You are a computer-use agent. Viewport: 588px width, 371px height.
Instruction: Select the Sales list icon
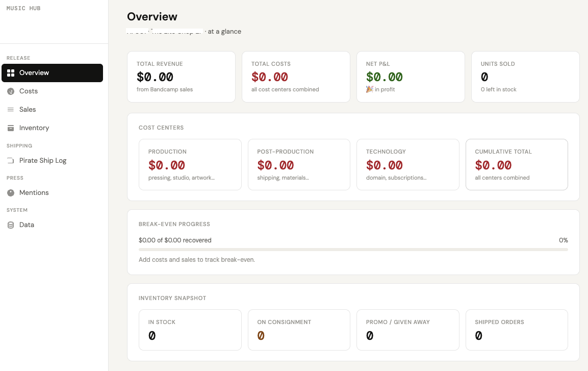tap(11, 109)
